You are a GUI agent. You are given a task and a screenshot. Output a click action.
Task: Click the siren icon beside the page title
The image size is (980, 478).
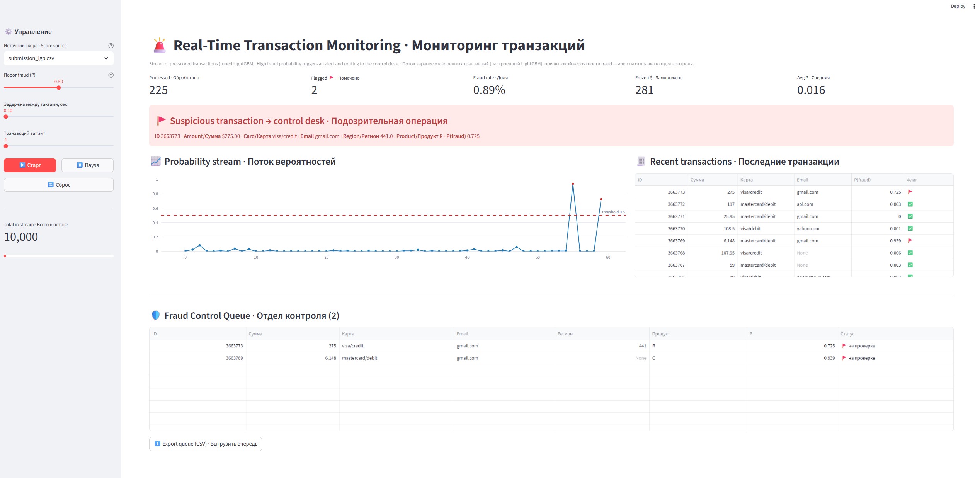(x=160, y=45)
